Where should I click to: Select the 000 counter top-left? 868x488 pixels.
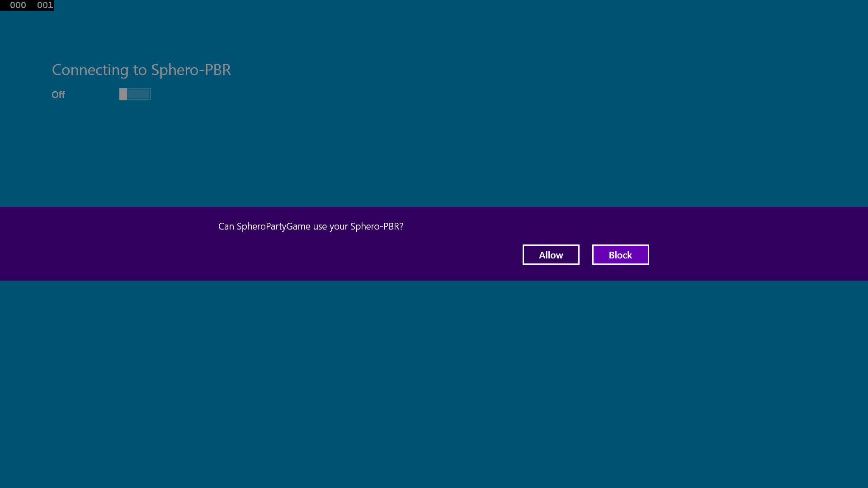[x=17, y=5]
